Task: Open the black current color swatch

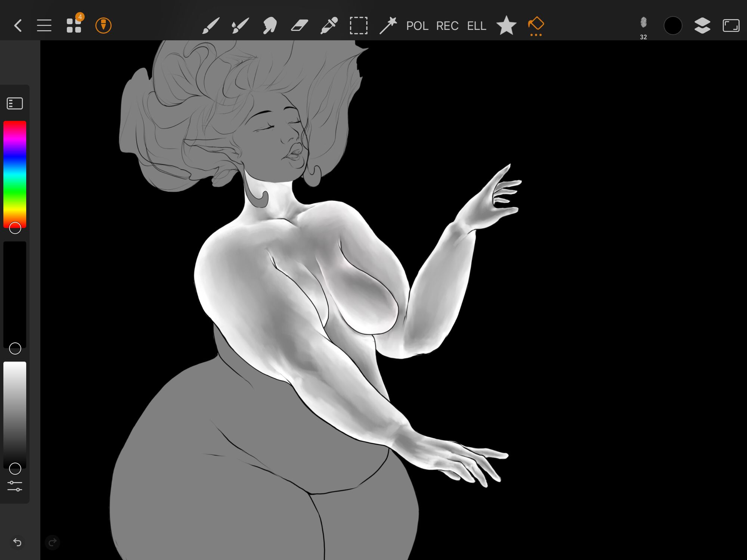Action: [x=673, y=26]
